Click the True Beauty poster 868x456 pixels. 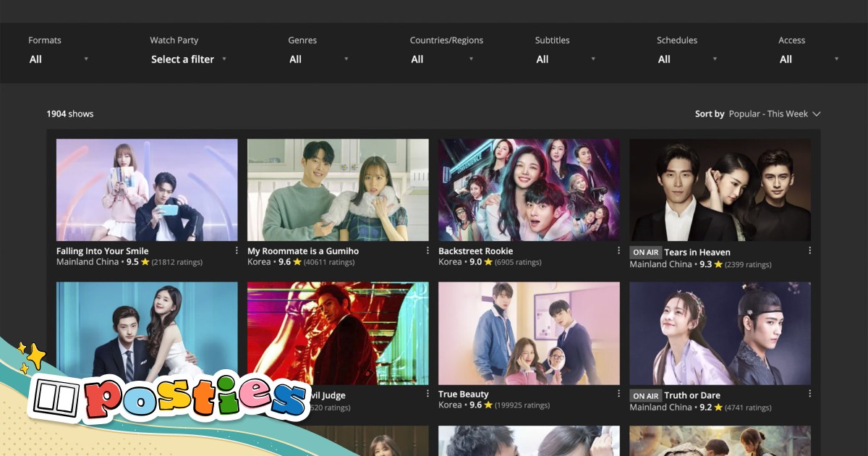point(529,333)
